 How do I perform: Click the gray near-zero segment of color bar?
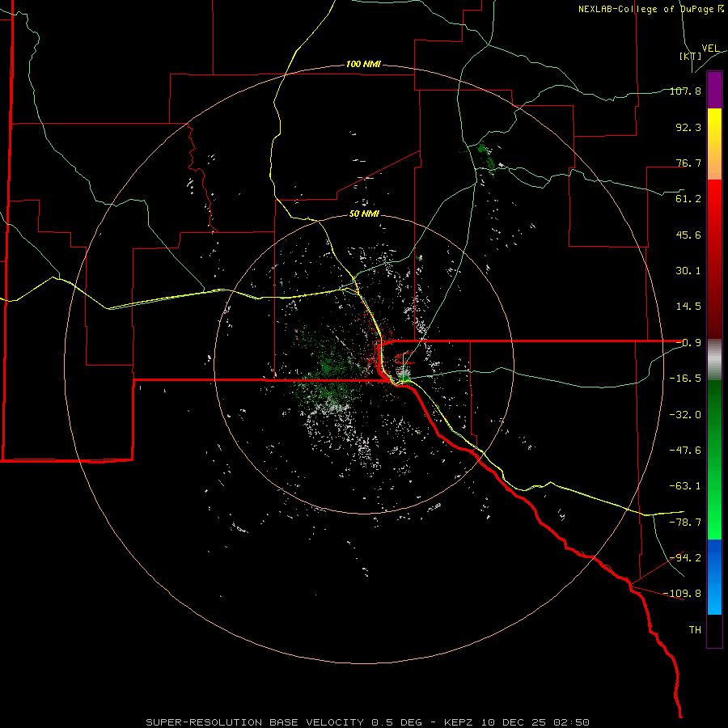coord(714,360)
